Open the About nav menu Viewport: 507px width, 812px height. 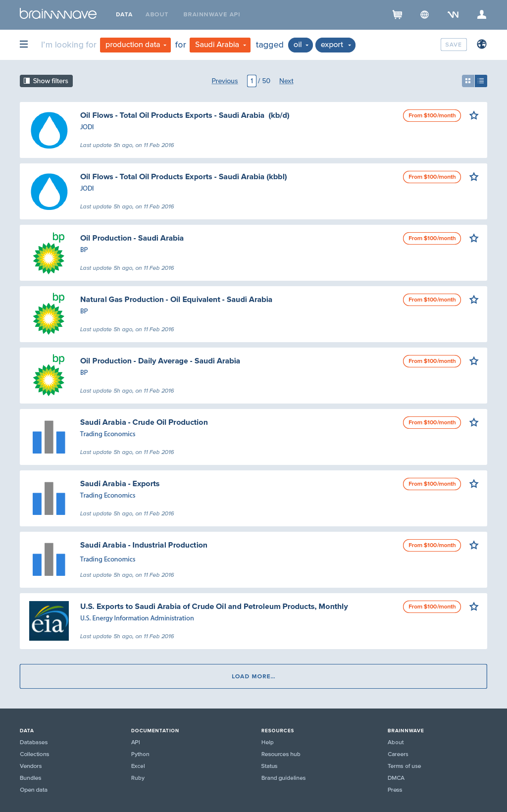pos(157,14)
